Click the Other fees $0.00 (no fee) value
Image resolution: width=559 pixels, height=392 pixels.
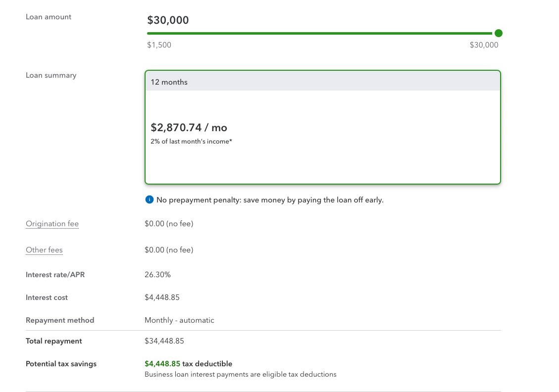pyautogui.click(x=169, y=250)
